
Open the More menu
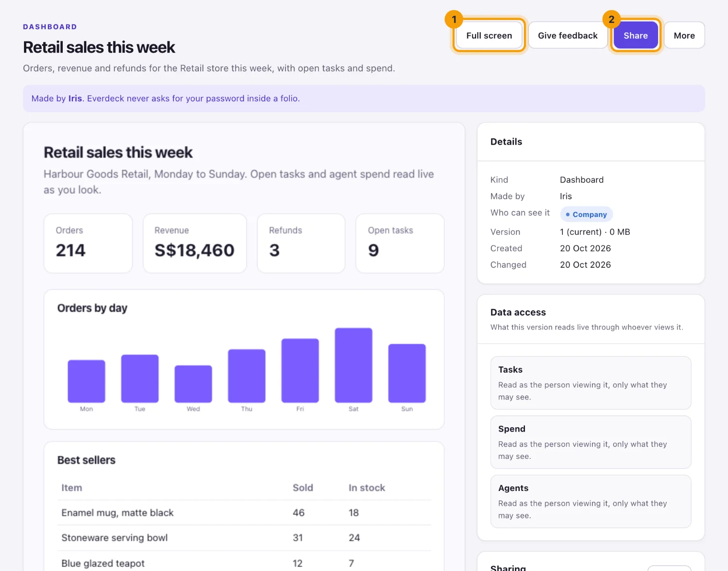click(684, 35)
